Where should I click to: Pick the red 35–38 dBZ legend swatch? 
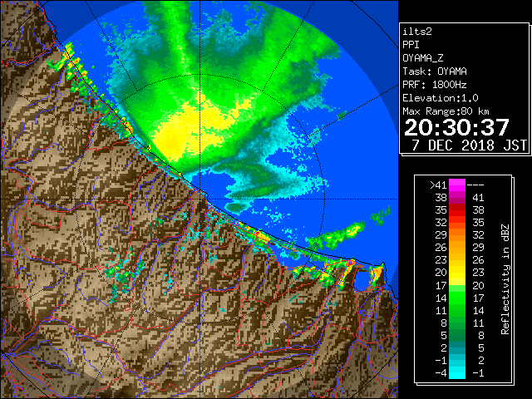coord(457,210)
